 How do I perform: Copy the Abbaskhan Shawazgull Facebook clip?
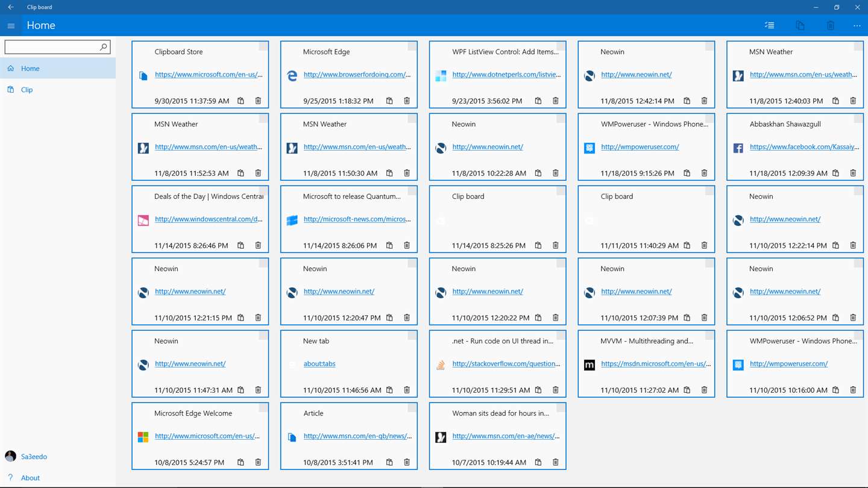(x=836, y=173)
